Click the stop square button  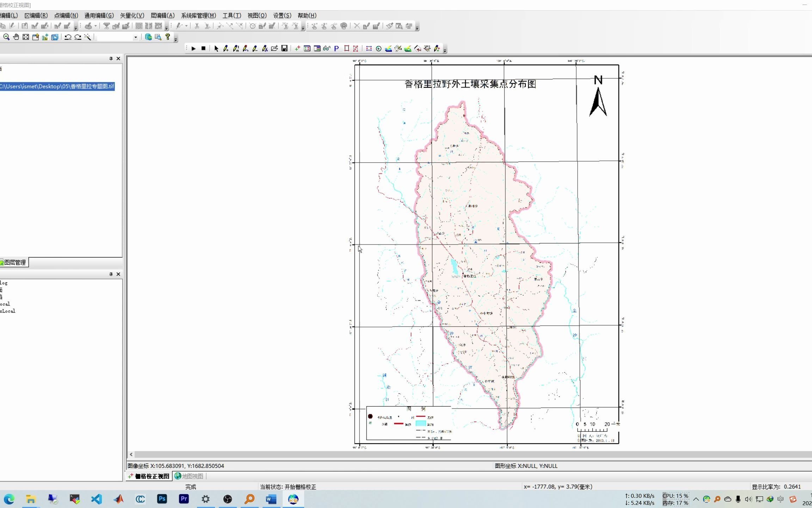(x=203, y=49)
